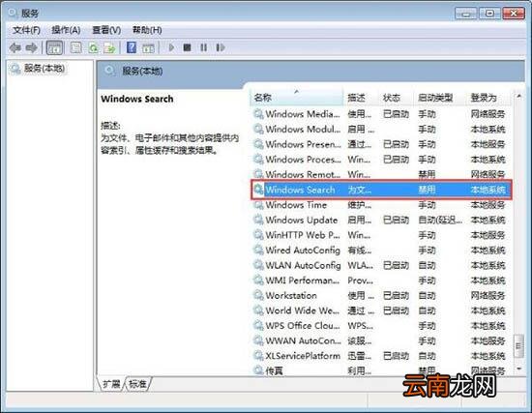Select the Windows Remot... service name
This screenshot has height=413, width=532.
(303, 174)
